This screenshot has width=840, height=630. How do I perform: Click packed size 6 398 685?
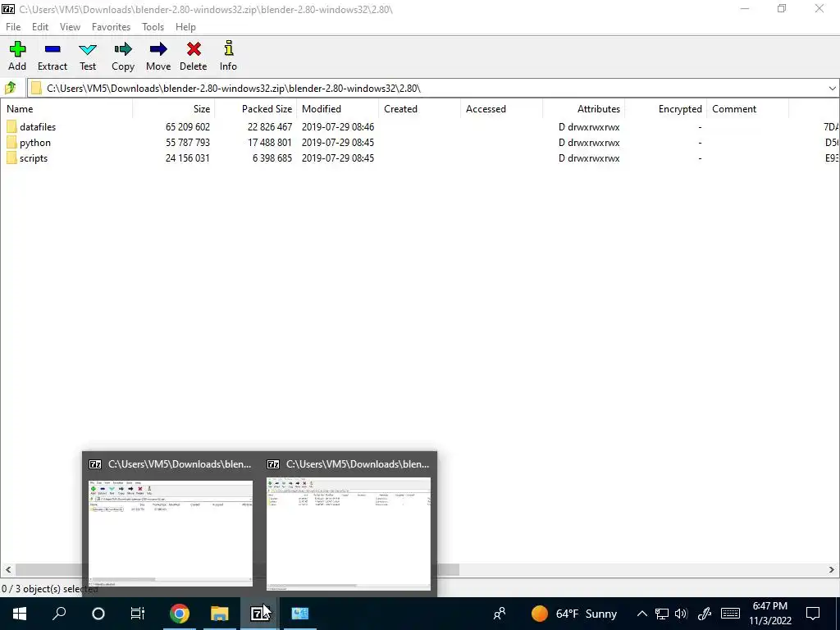click(272, 158)
